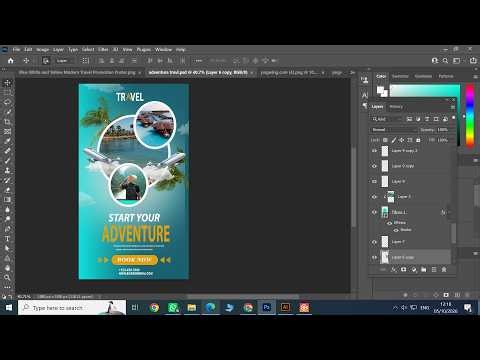
Task: Add a layer mask from the Layers footer
Action: (x=404, y=269)
